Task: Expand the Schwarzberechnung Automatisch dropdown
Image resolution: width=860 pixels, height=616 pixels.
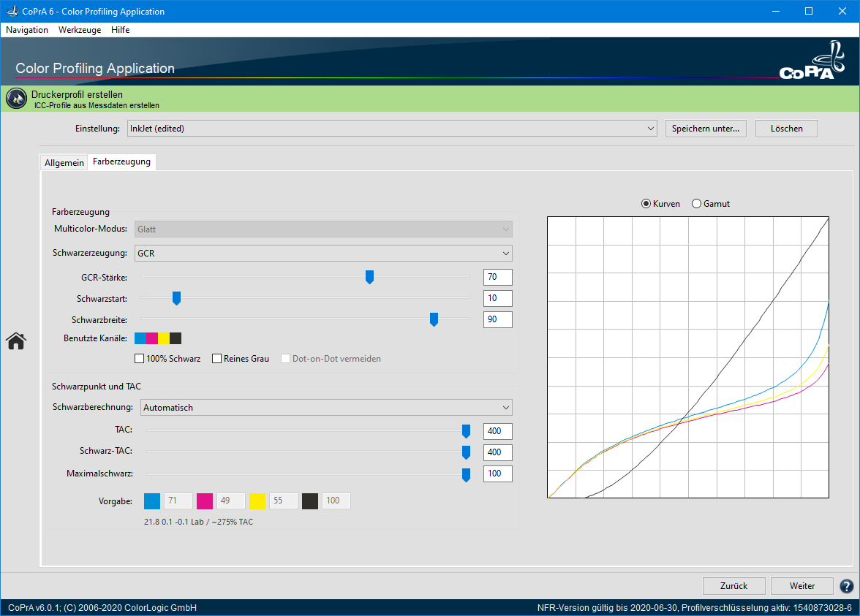Action: pyautogui.click(x=326, y=408)
